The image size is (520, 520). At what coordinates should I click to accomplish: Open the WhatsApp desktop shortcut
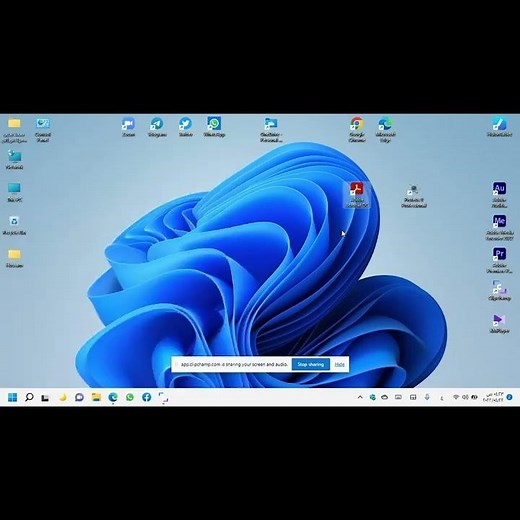(214, 127)
